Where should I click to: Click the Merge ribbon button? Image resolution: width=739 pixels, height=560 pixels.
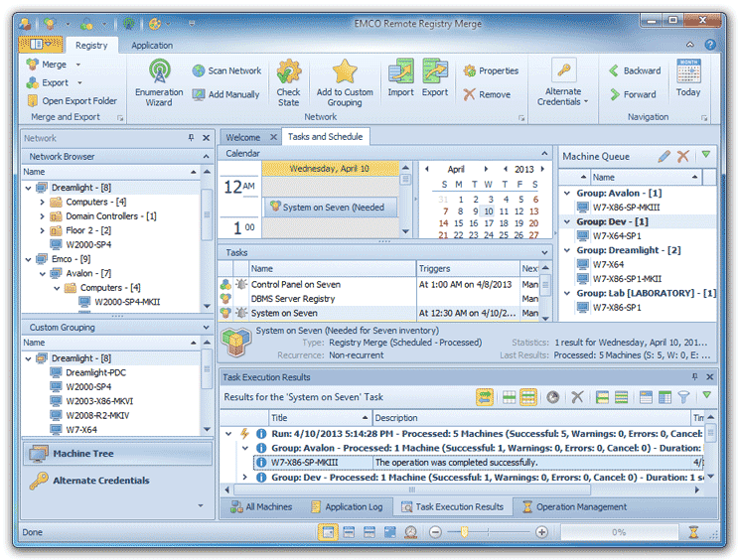point(47,65)
